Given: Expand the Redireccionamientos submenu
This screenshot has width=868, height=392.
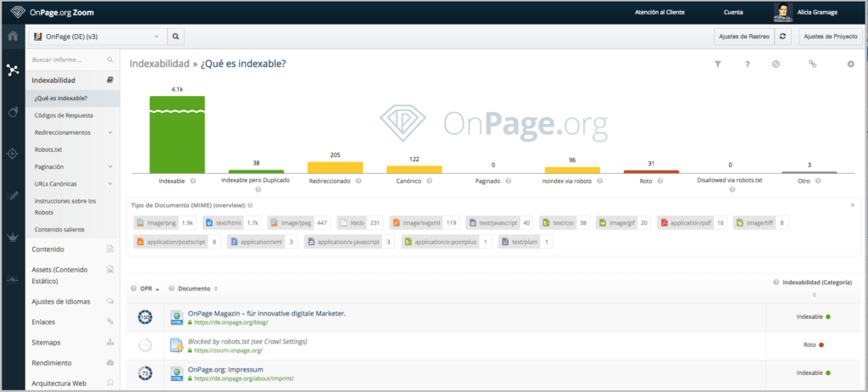Looking at the screenshot, I should [x=110, y=132].
